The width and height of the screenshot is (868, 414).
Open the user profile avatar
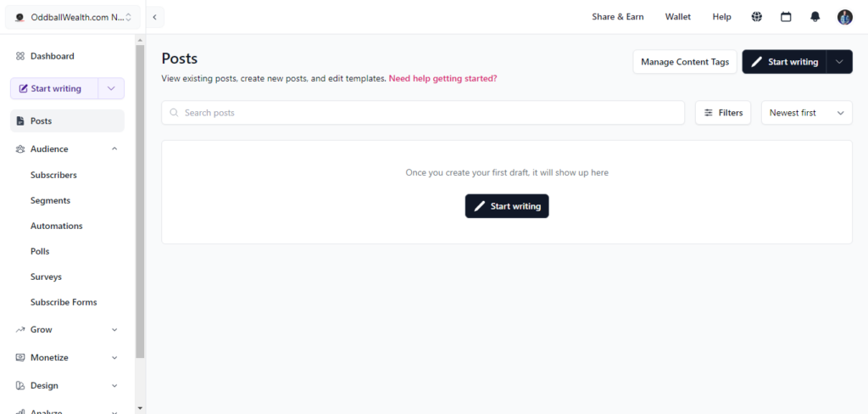[x=845, y=17]
